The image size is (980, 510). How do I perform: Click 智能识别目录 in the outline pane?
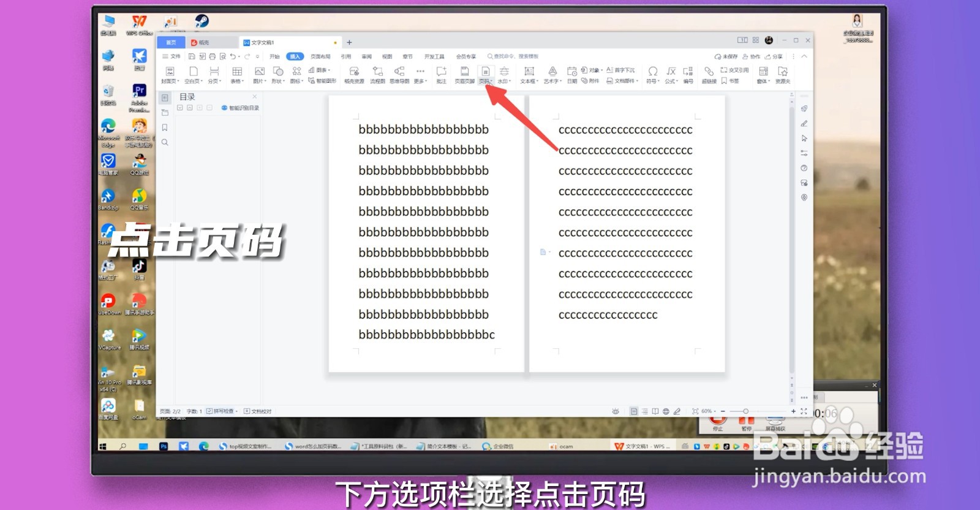[240, 108]
